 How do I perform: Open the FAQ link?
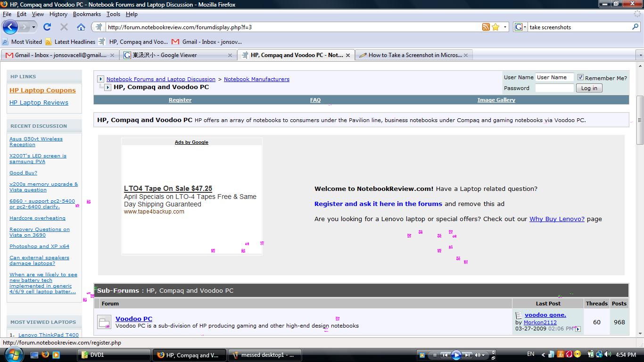315,100
